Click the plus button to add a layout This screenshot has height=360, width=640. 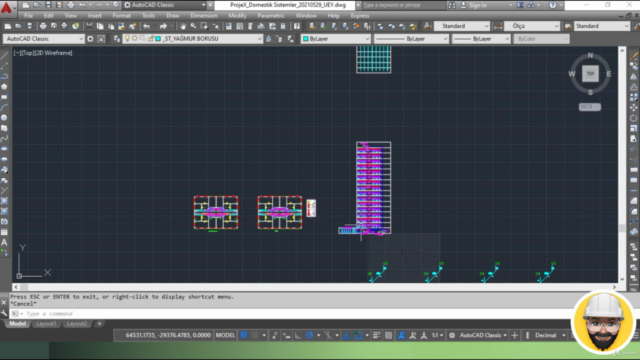tap(99, 324)
